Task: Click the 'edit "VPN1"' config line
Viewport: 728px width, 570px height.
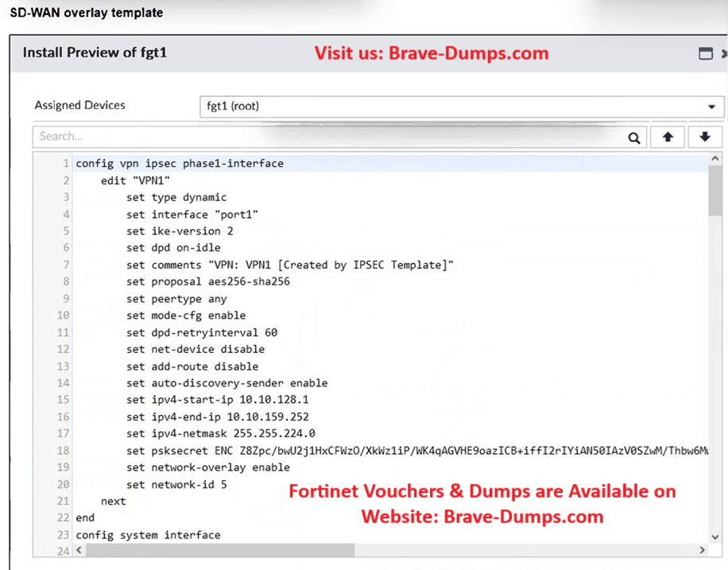Action: coord(135,180)
